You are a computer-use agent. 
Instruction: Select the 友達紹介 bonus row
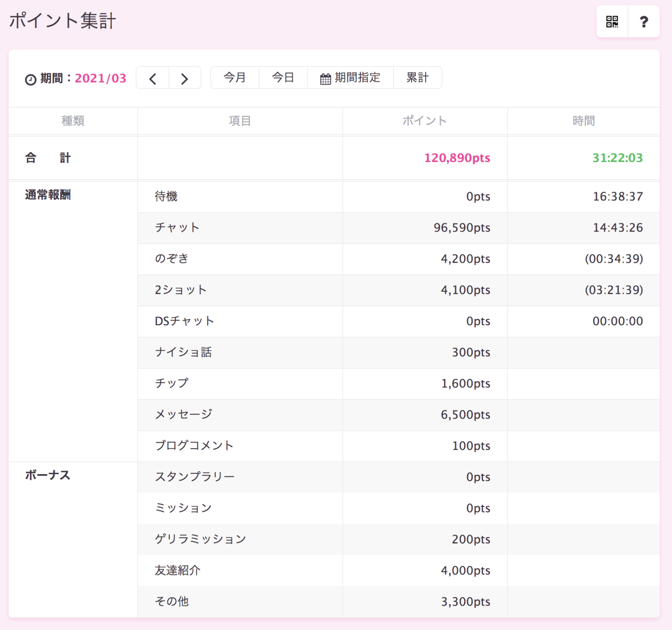[178, 570]
